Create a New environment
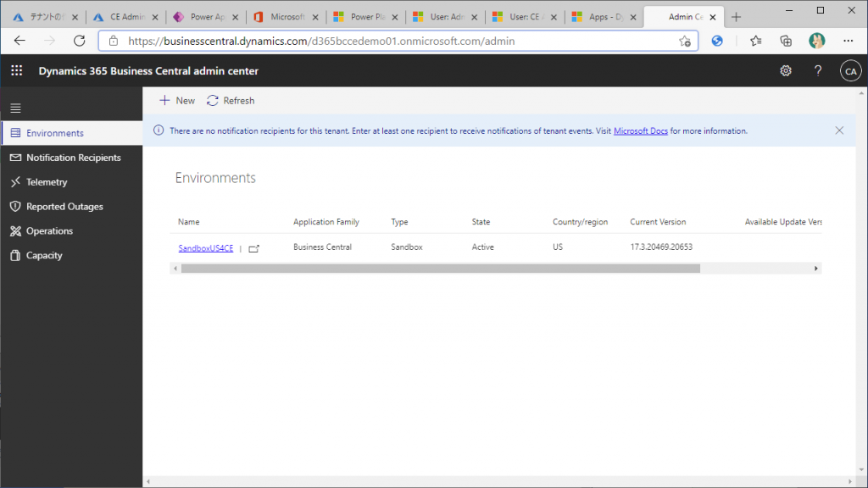Screen dimensions: 868x488 coord(177,101)
